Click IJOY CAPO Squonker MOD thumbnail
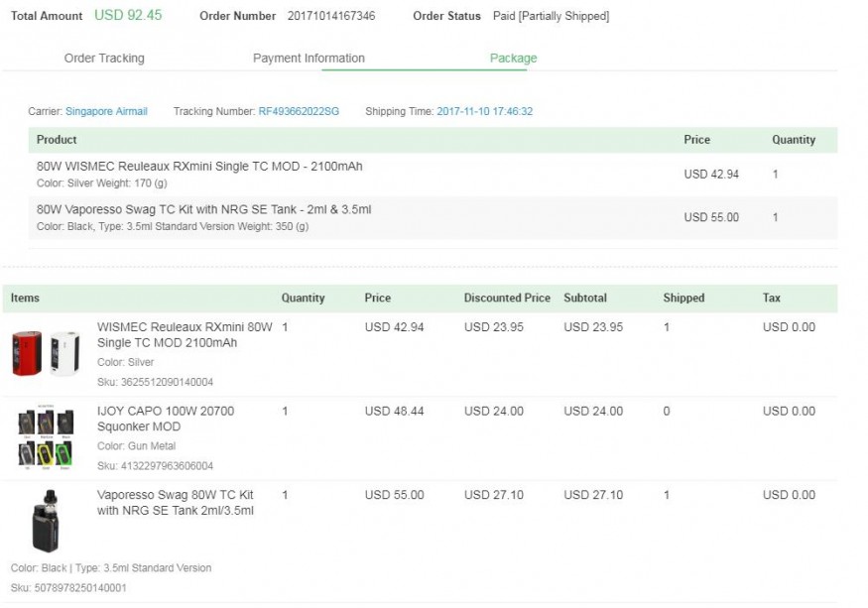Viewport: 868px width, 608px height. [x=46, y=436]
